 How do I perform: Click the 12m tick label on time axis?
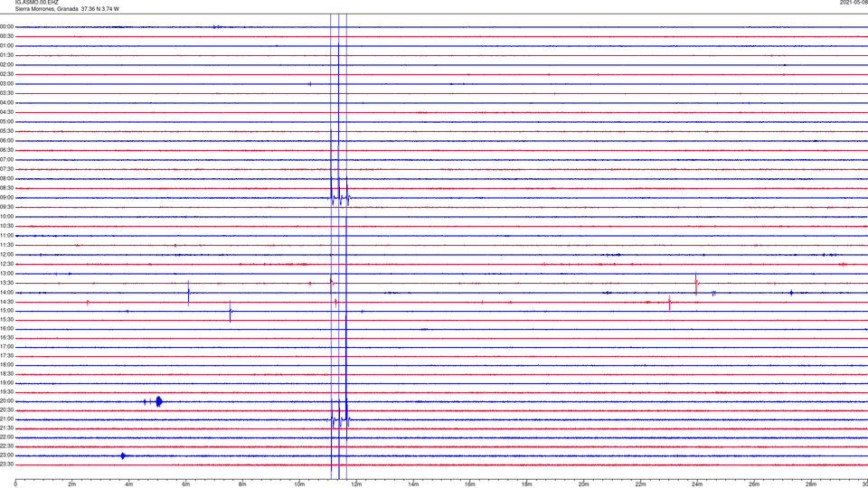(x=356, y=484)
